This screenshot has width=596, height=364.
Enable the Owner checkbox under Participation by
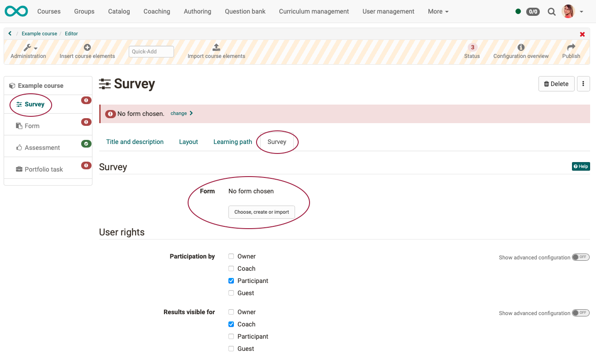[231, 256]
